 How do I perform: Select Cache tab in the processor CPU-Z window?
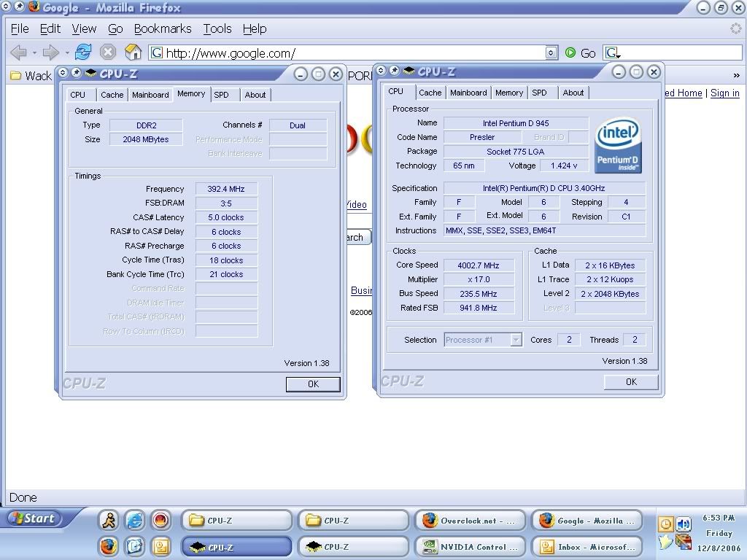(x=430, y=93)
